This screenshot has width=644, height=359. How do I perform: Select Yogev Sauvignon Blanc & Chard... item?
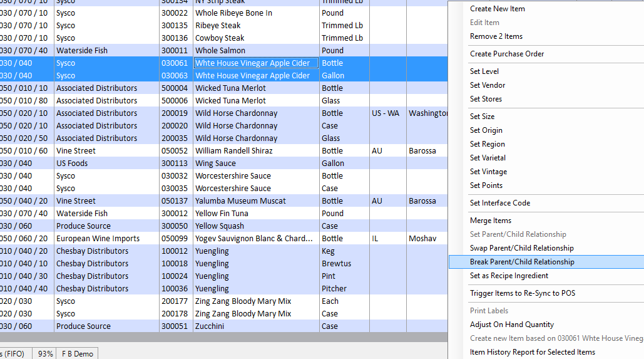254,239
